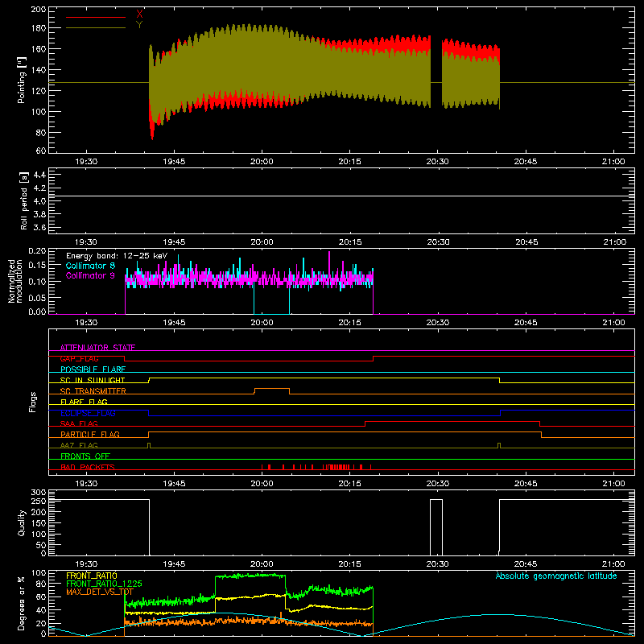
Task: Select the PARTICLE_FLAG label
Action: coord(90,434)
